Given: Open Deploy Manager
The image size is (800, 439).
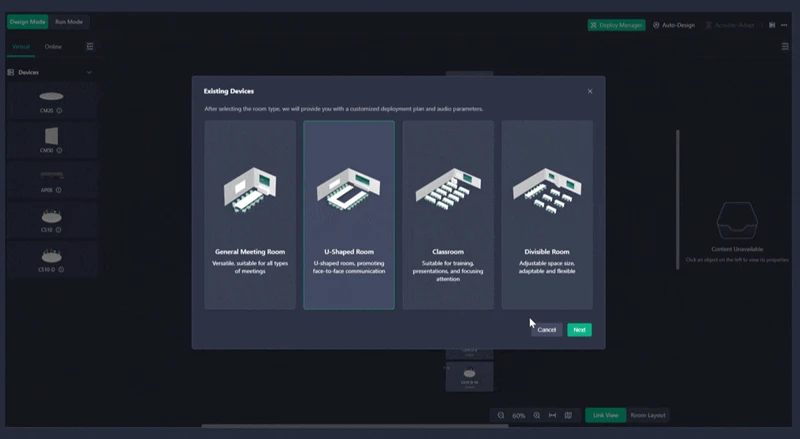Looking at the screenshot, I should (x=616, y=24).
